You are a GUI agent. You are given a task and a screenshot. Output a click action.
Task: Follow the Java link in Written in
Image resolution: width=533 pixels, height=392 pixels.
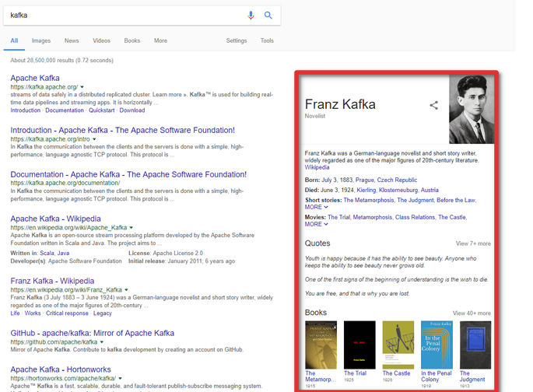63,253
